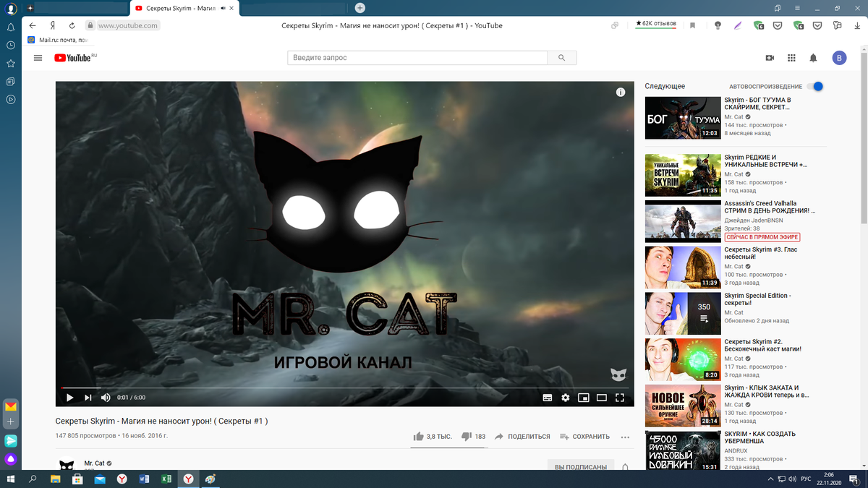Open the three-dot more actions menu
The height and width of the screenshot is (488, 868).
625,437
